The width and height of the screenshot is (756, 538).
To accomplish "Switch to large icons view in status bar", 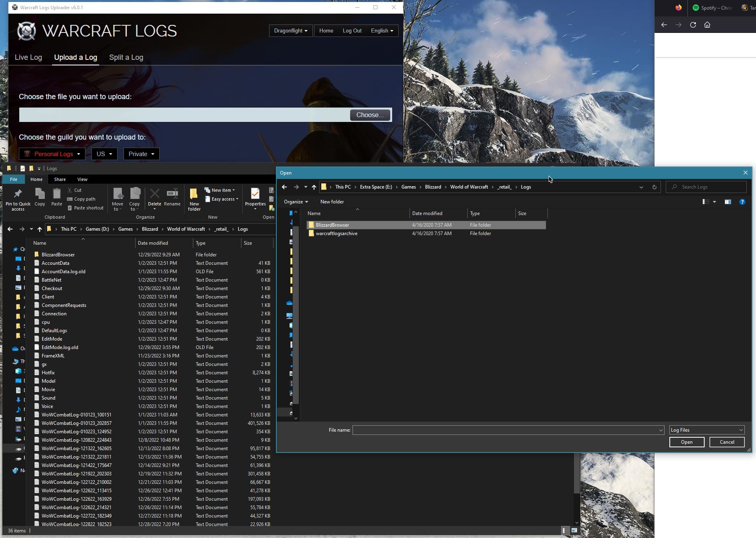I will 574,530.
